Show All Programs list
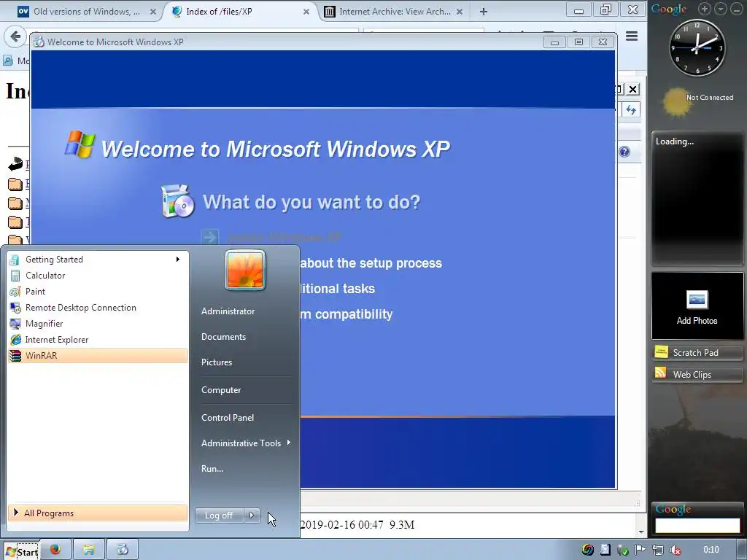This screenshot has width=747, height=560. pyautogui.click(x=97, y=513)
